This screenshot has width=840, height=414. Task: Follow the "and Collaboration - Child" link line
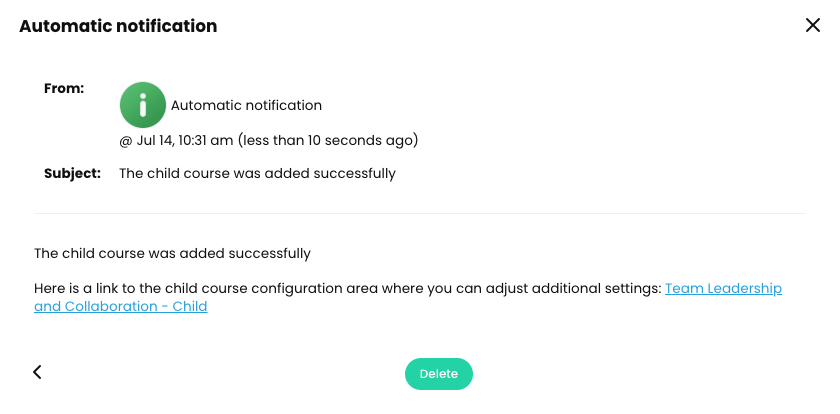pyautogui.click(x=120, y=307)
